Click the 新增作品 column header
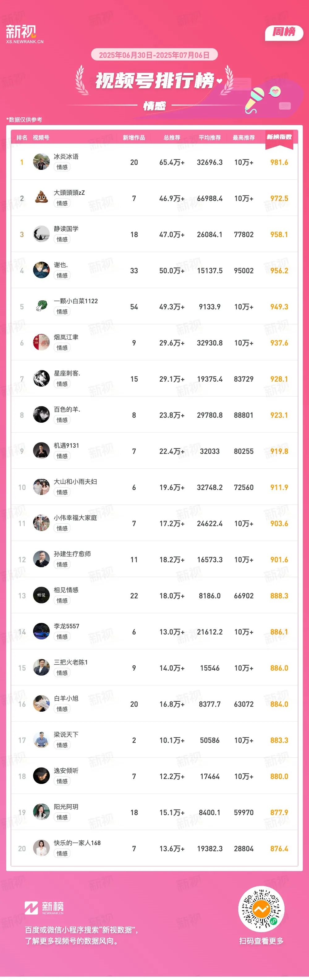 point(134,137)
